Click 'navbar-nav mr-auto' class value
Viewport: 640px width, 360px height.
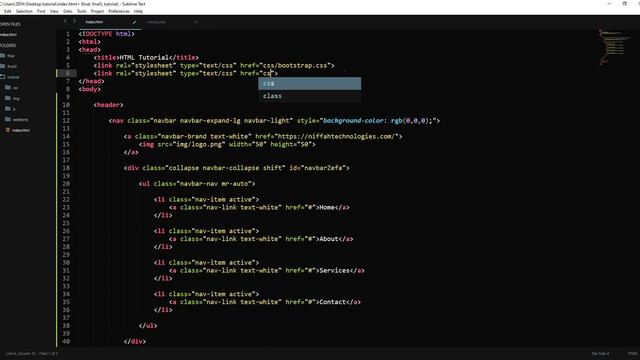click(214, 184)
